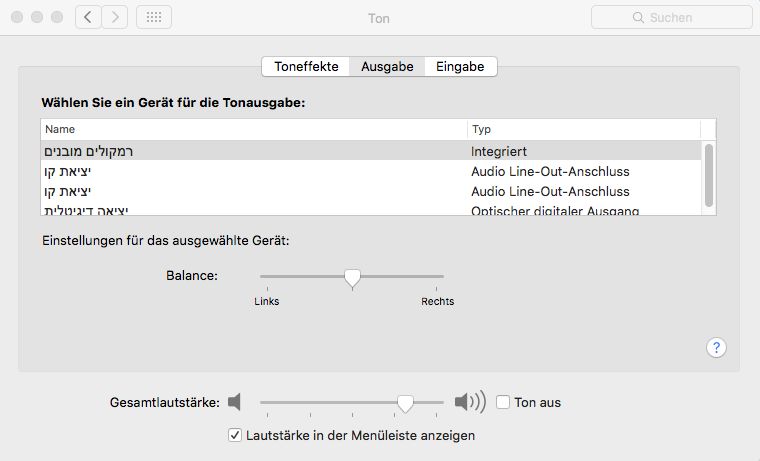
Task: Enable the Ton aus mute checkbox
Action: point(503,402)
